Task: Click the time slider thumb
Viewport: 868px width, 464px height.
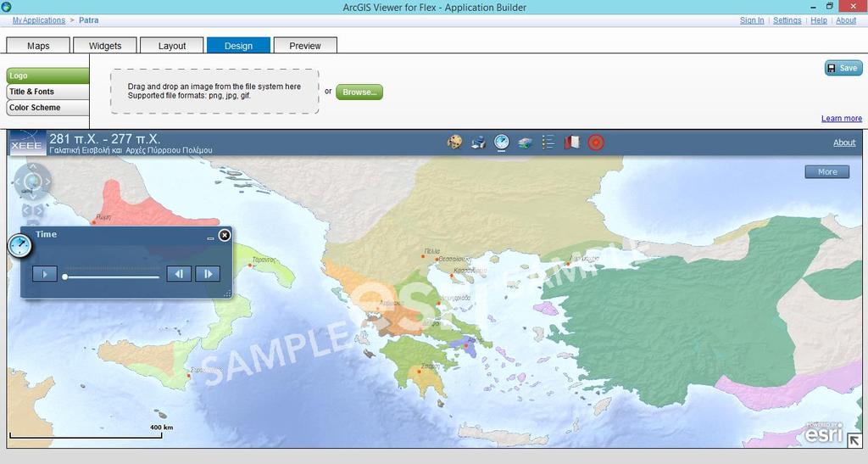Action: 64,277
